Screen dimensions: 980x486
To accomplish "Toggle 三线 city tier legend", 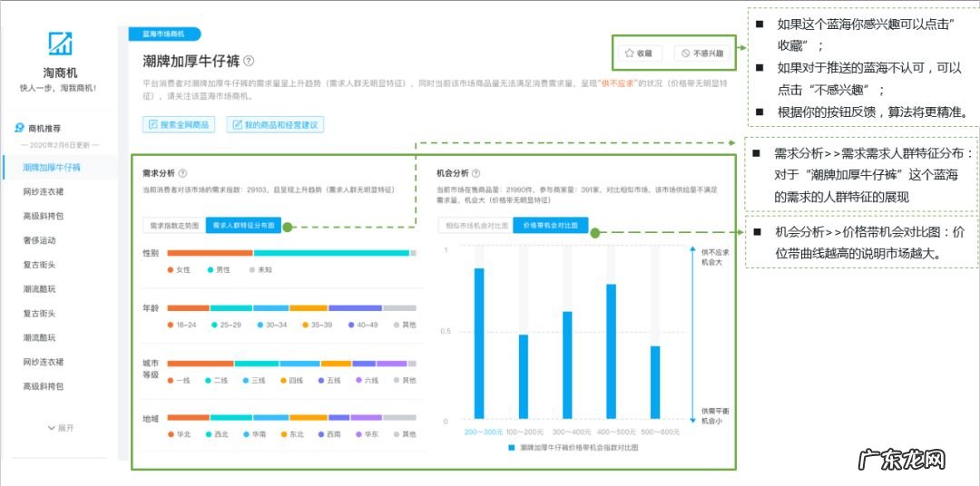I will pyautogui.click(x=254, y=380).
